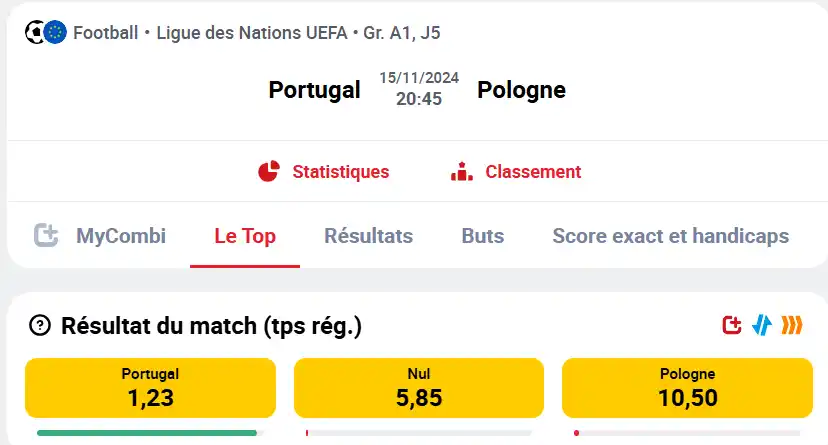Click the UEFA Nations League flag icon
Viewport: 828px width, 445px height.
point(55,33)
